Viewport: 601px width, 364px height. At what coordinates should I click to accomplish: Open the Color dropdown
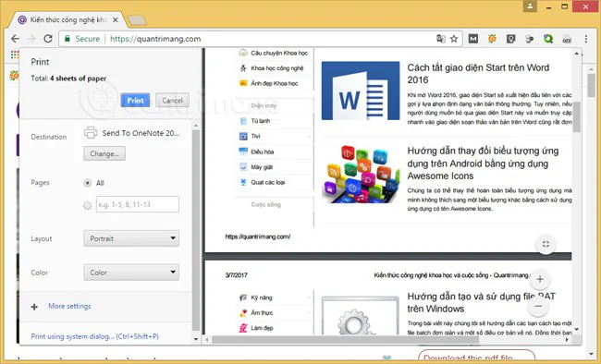pos(131,273)
